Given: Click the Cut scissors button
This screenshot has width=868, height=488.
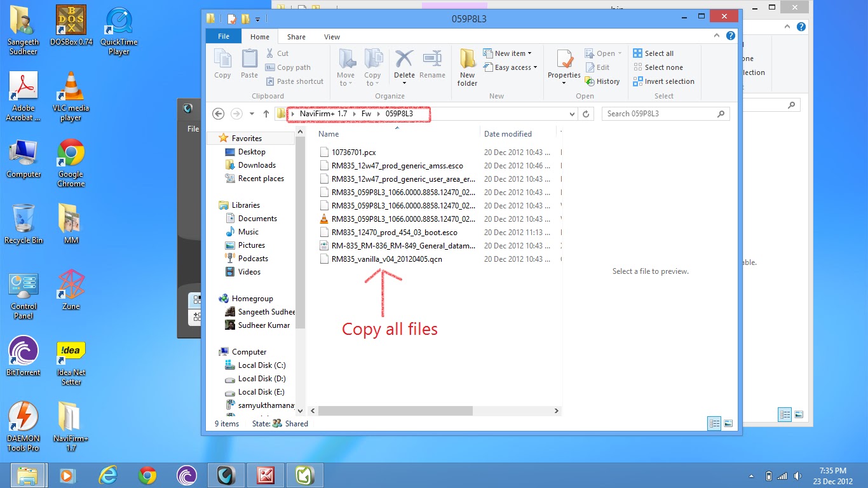Looking at the screenshot, I should click(277, 53).
